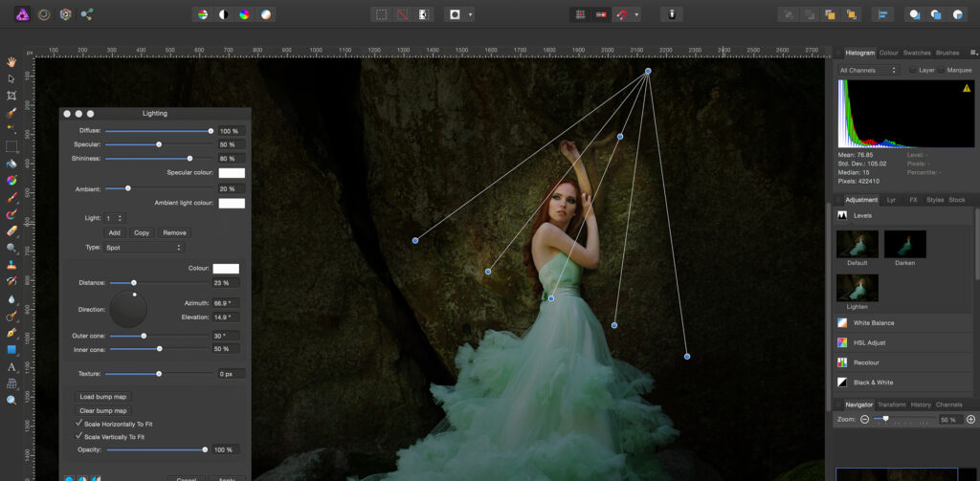Image resolution: width=980 pixels, height=481 pixels.
Task: Open the Alignment toolbar icon
Action: (883, 14)
